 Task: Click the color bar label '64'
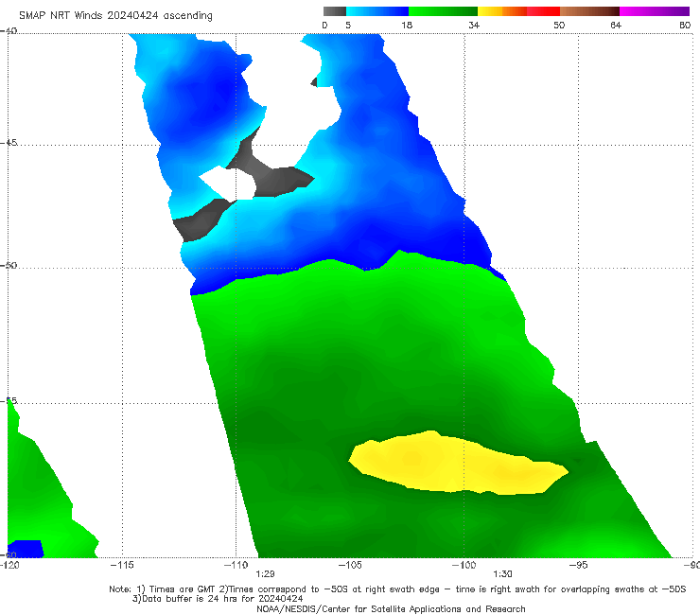tap(616, 25)
